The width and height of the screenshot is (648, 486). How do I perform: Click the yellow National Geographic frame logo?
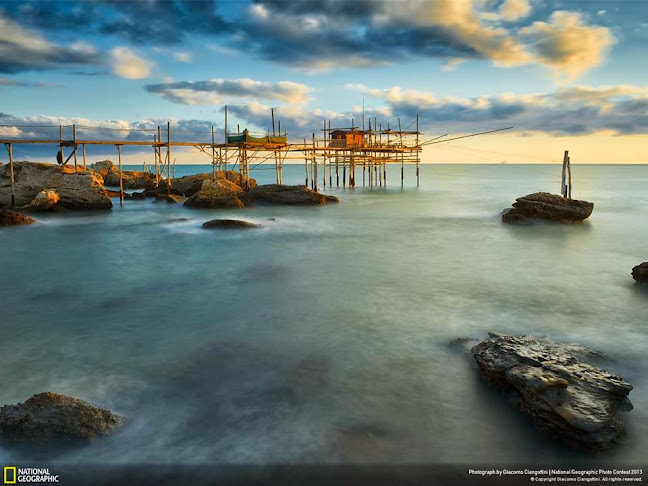pos(9,475)
